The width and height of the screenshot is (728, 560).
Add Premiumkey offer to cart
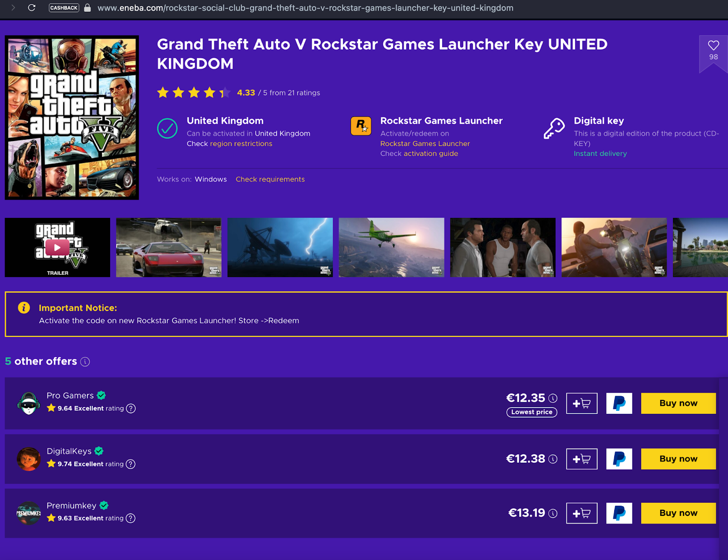coord(581,513)
